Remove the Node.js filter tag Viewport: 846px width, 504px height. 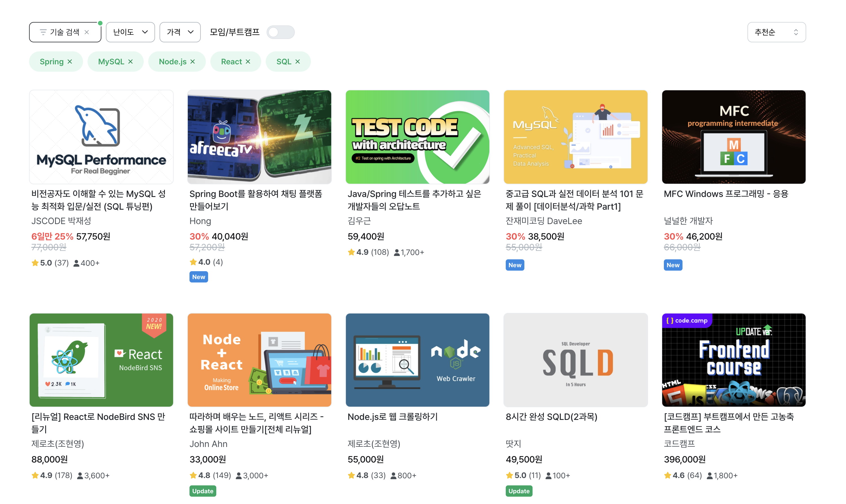193,62
